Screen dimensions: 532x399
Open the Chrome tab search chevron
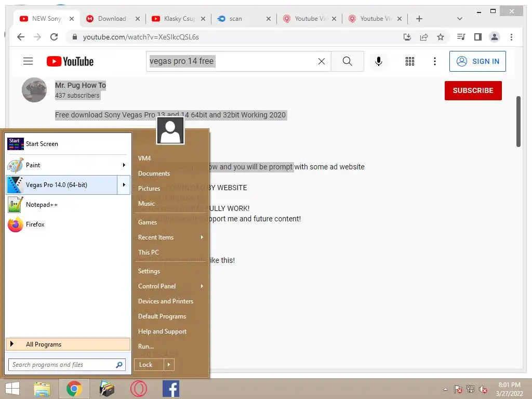pos(460,19)
